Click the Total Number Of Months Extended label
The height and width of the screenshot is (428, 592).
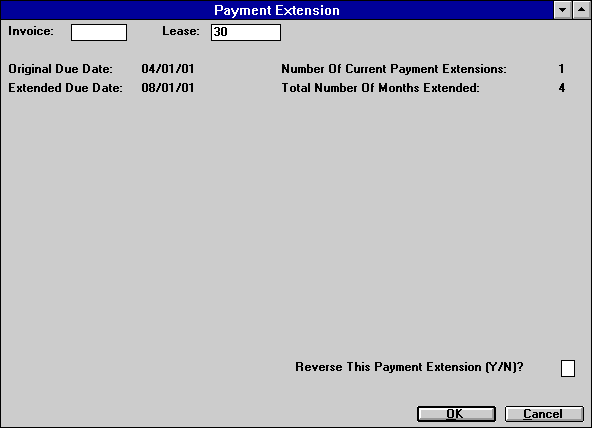tap(381, 88)
